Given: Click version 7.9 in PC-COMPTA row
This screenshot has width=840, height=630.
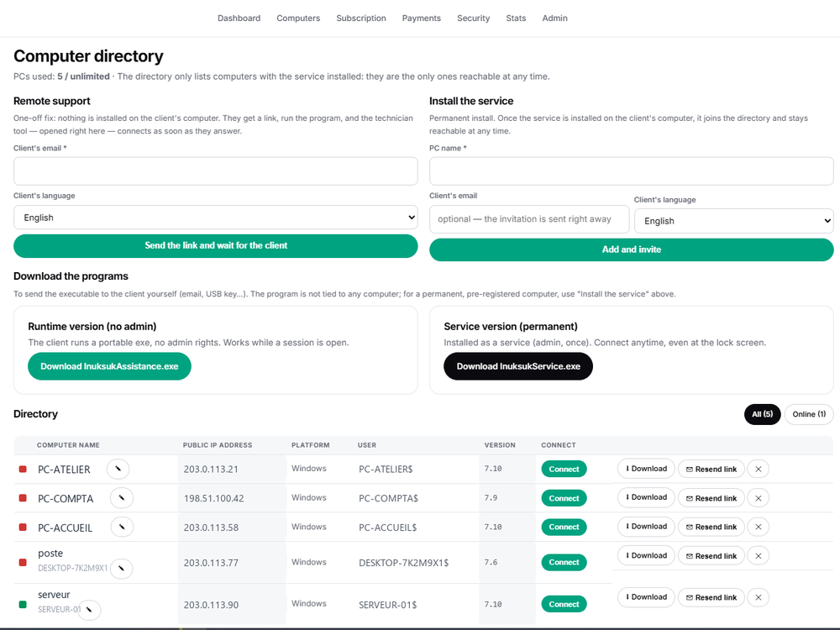Looking at the screenshot, I should 491,497.
